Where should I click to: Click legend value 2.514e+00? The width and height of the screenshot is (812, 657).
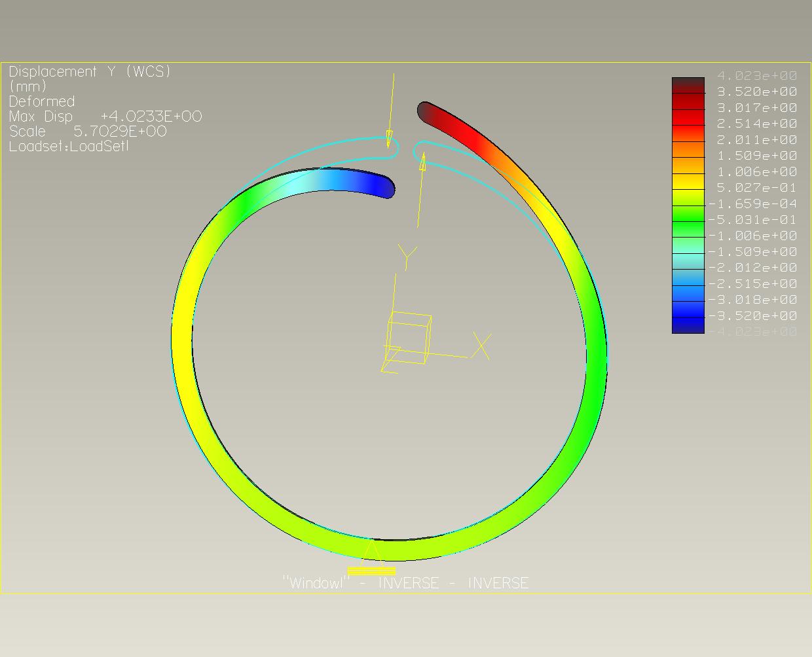[757, 124]
